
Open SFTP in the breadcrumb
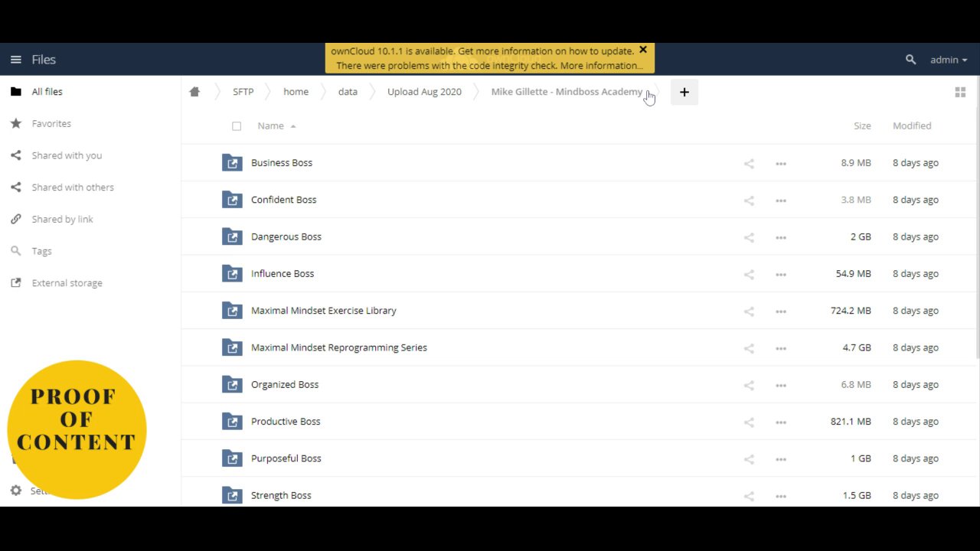tap(243, 92)
